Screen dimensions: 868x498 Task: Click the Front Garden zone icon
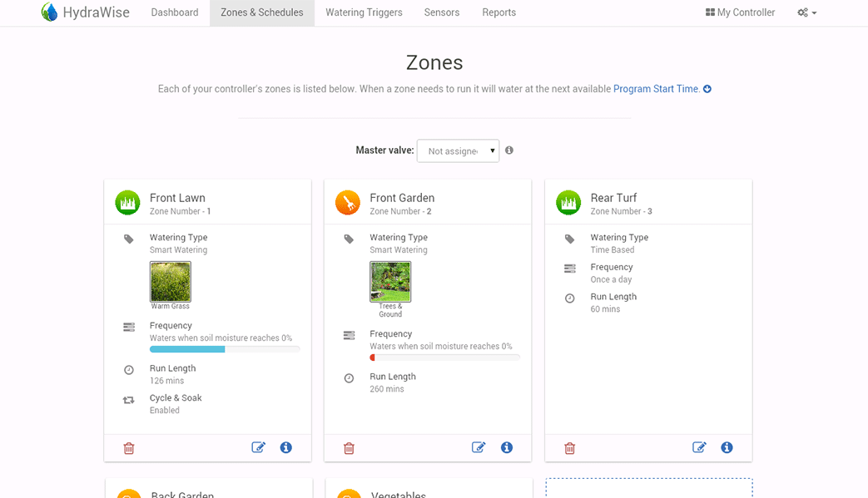(348, 203)
